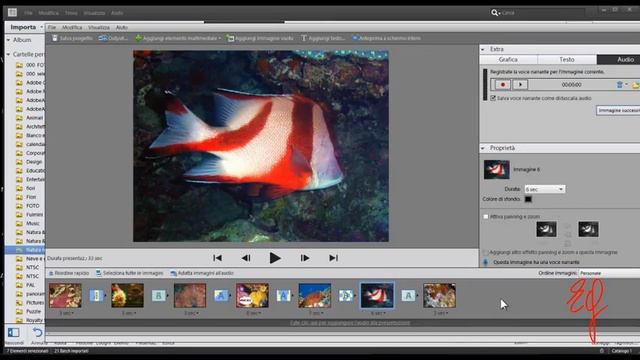This screenshot has height=360, width=640.
Task: Click pan zoom start frame thumbnail
Action: tap(546, 229)
